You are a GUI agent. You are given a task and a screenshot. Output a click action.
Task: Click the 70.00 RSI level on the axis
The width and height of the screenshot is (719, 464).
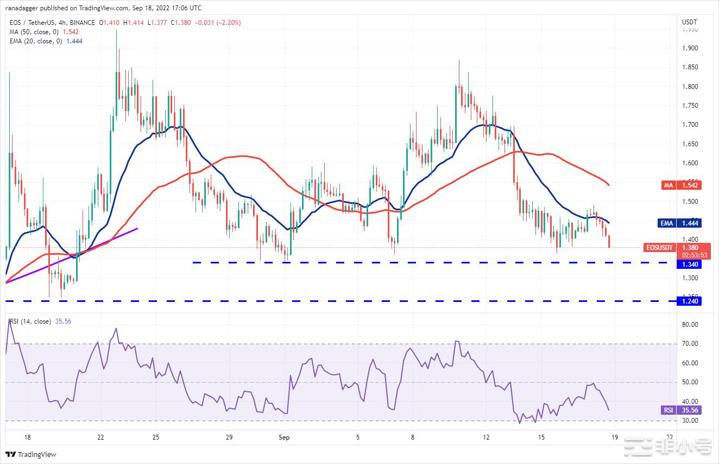pyautogui.click(x=690, y=343)
